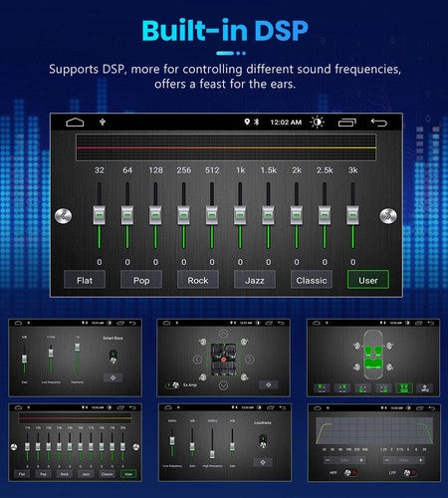Image resolution: width=448 pixels, height=498 pixels.
Task: Open recent apps icon in main status bar
Action: point(347,123)
